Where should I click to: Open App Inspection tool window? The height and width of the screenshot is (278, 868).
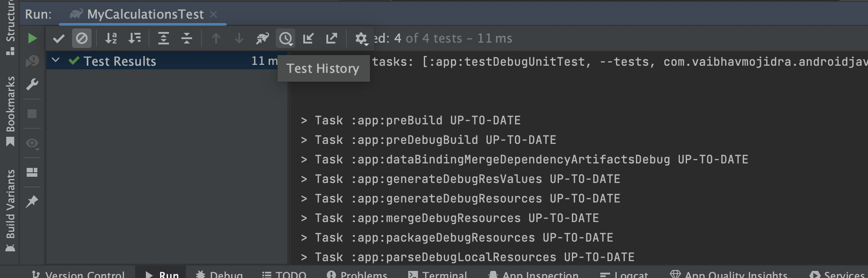coord(533,274)
